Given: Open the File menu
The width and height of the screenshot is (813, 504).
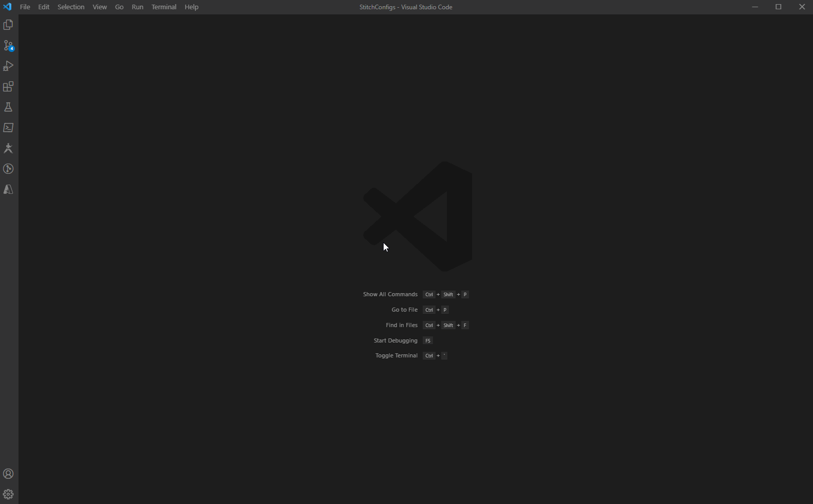Looking at the screenshot, I should [x=25, y=7].
